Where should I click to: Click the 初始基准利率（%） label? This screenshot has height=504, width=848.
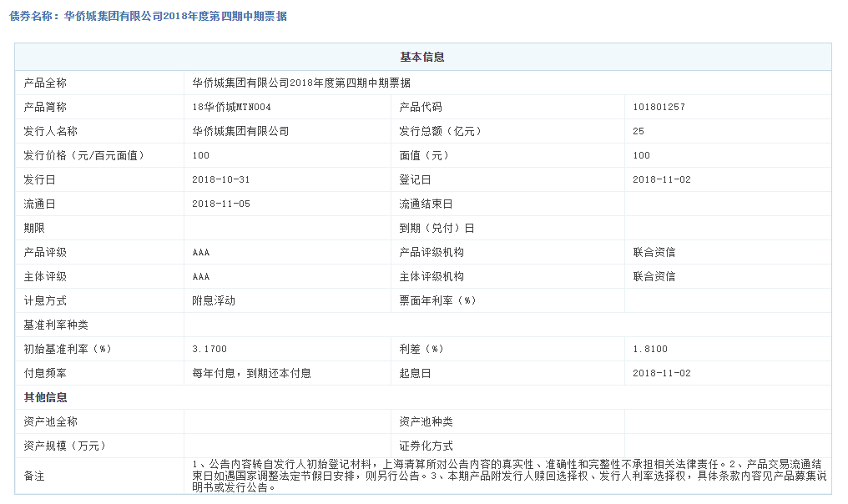68,350
